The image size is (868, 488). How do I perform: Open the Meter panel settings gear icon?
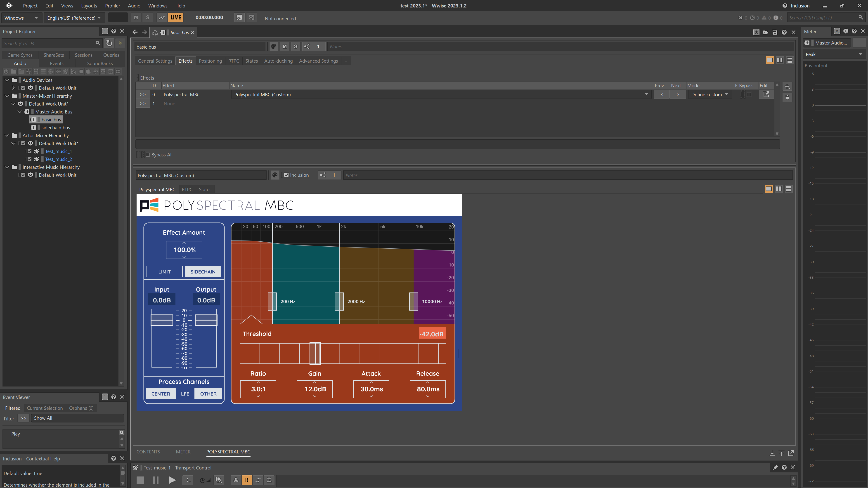[x=845, y=31]
